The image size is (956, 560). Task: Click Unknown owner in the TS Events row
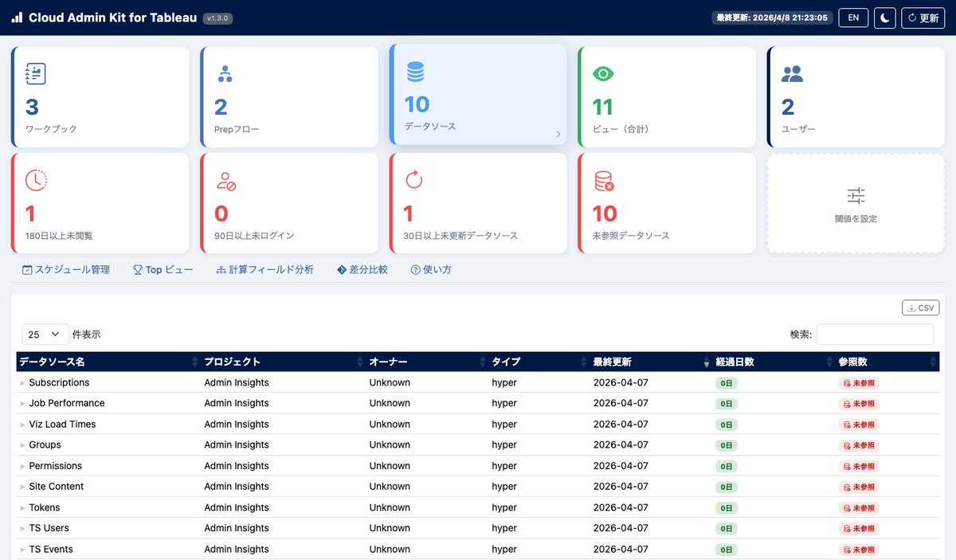(x=390, y=550)
